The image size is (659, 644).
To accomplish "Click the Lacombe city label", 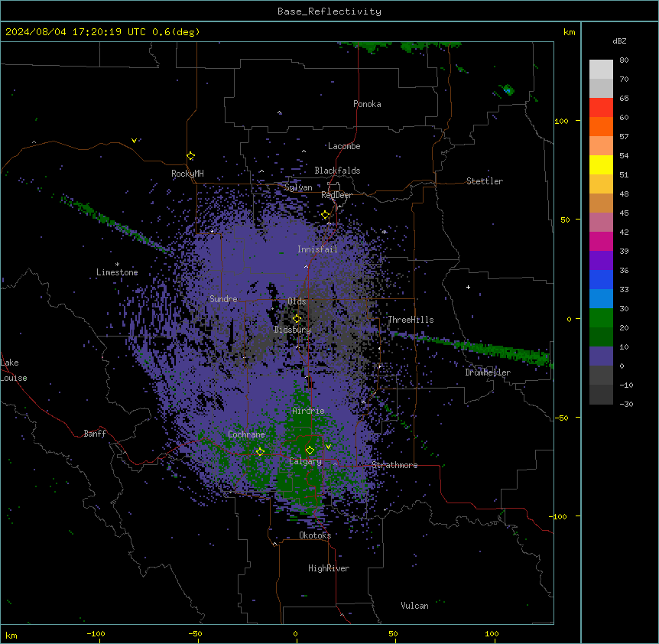I will 344,146.
